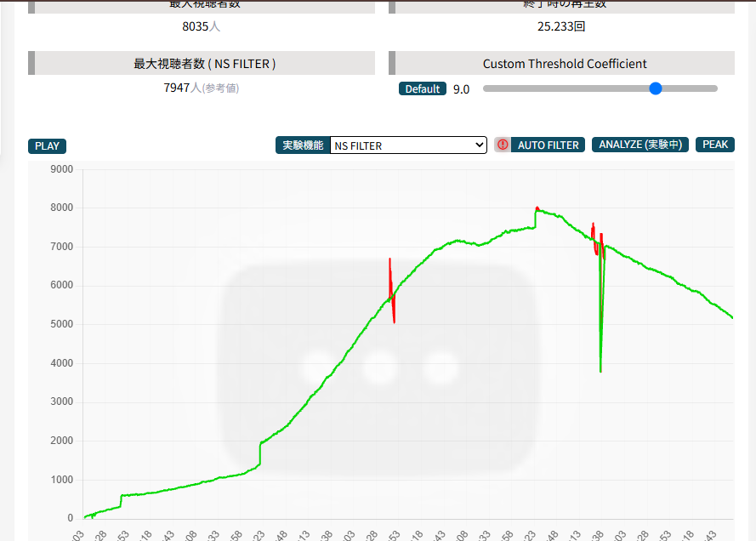The height and width of the screenshot is (541, 756).
Task: Click the 9.0 threshold value
Action: click(x=461, y=89)
